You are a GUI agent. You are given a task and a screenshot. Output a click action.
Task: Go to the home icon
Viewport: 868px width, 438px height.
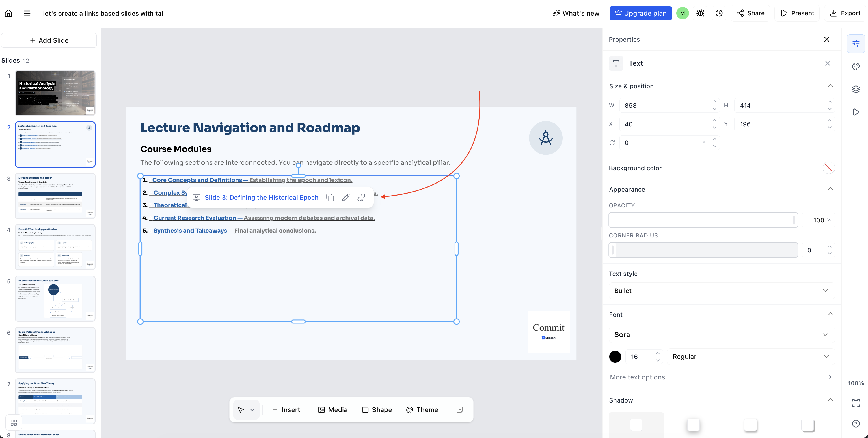point(9,13)
